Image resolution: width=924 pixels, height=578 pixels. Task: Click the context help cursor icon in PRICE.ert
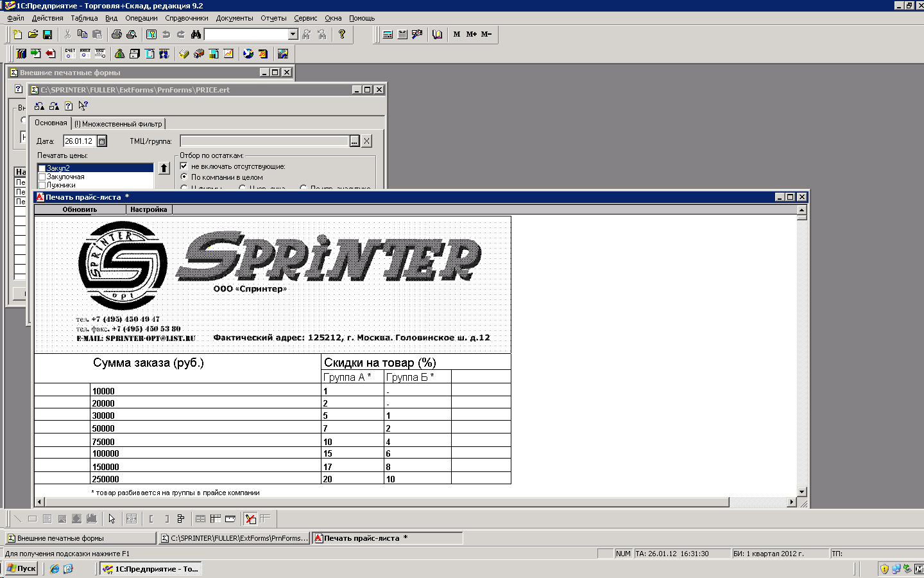click(x=83, y=106)
